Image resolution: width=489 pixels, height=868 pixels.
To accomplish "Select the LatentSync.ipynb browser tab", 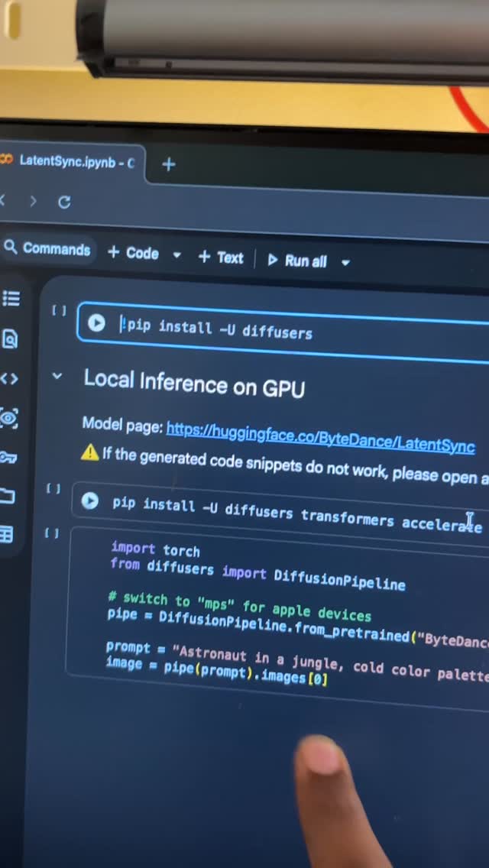I will (70, 161).
